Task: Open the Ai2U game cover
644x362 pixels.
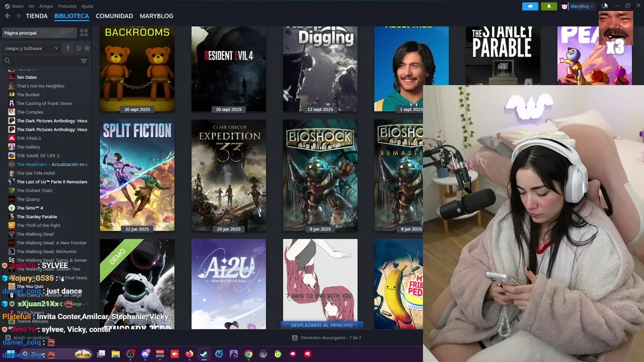Action: 228,284
